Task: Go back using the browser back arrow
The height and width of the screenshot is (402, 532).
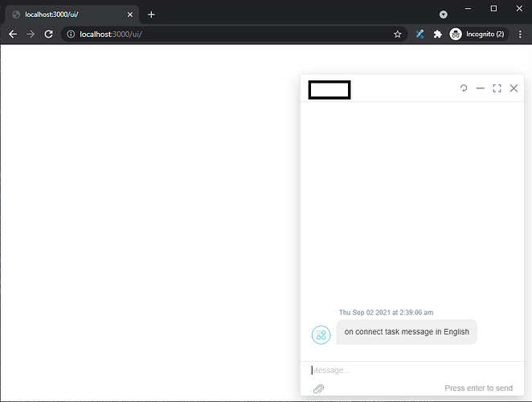Action: [13, 35]
